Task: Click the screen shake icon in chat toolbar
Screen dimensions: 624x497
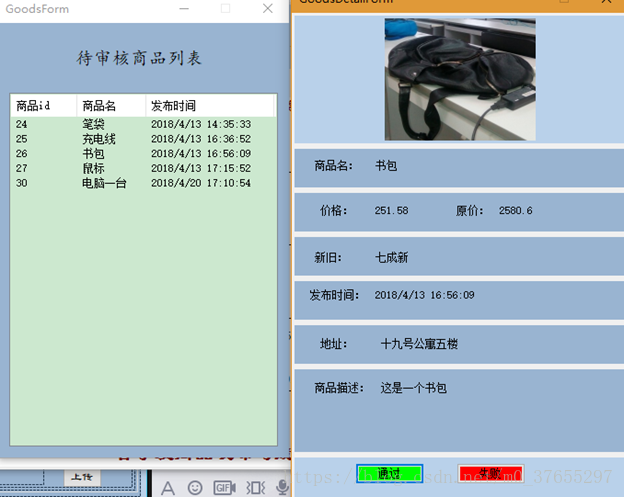Action: tap(255, 487)
